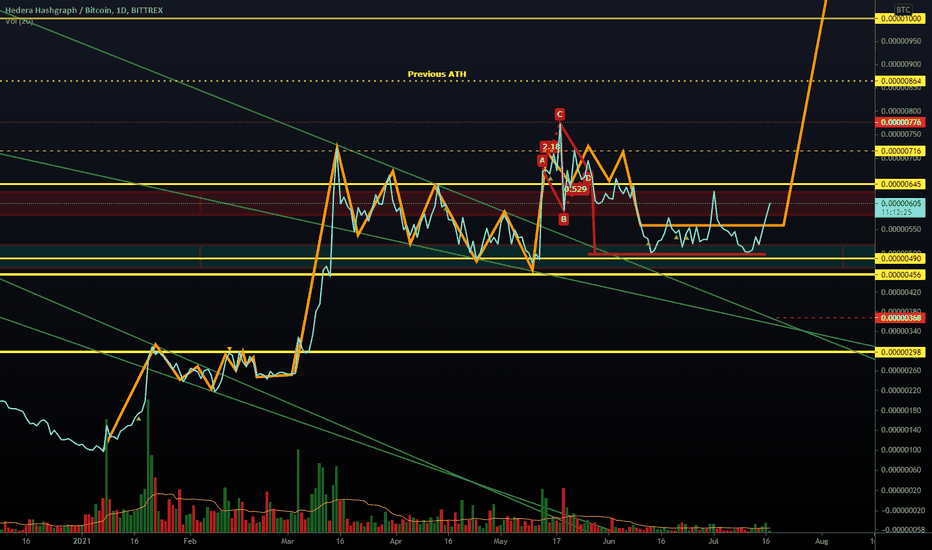Click the 2021 label on time axis
This screenshot has width=932, height=550.
(81, 541)
